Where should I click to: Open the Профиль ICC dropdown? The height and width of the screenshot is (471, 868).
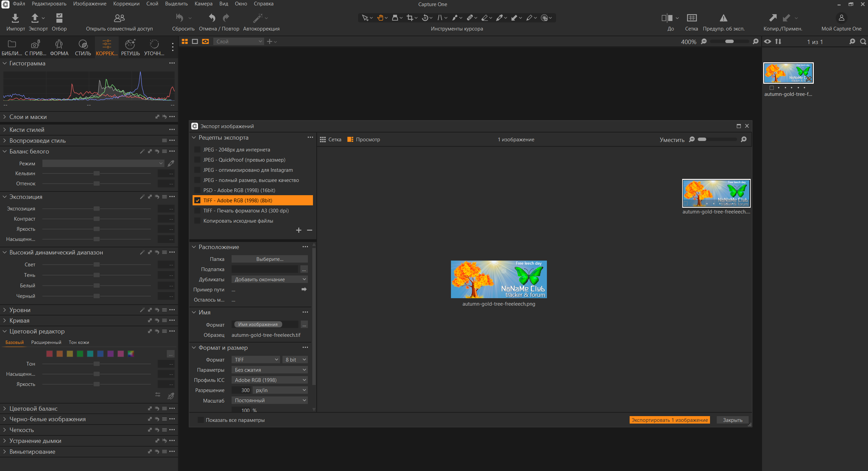[x=270, y=380]
